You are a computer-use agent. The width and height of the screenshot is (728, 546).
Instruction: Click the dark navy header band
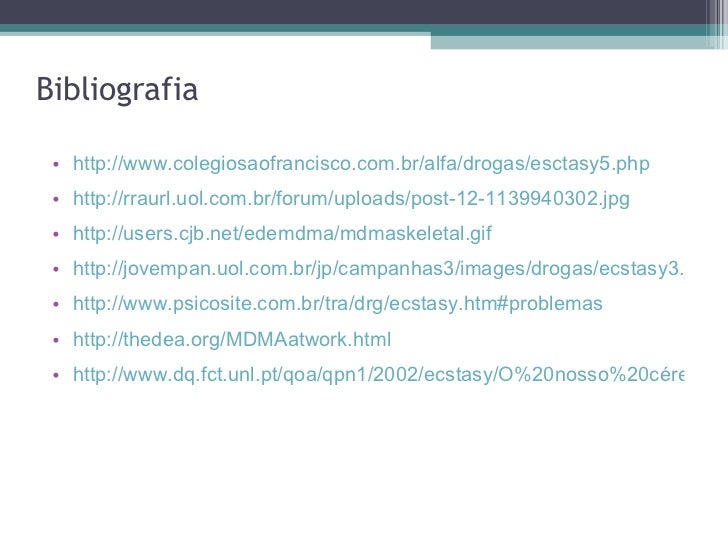click(x=353, y=12)
